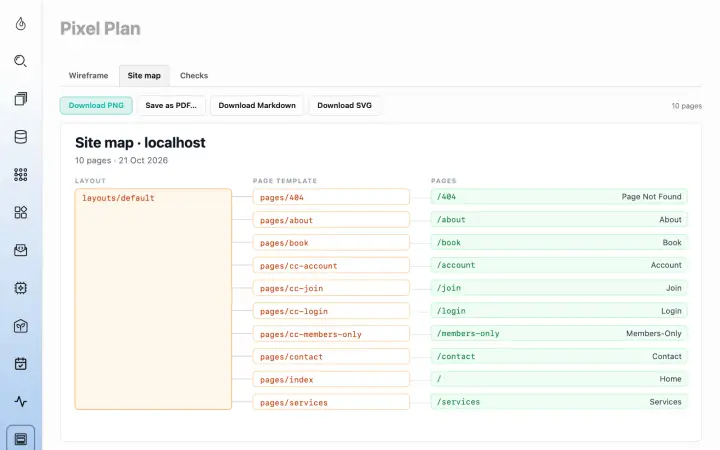Open the database cylinder icon
This screenshot has height=450, width=720.
tap(21, 137)
